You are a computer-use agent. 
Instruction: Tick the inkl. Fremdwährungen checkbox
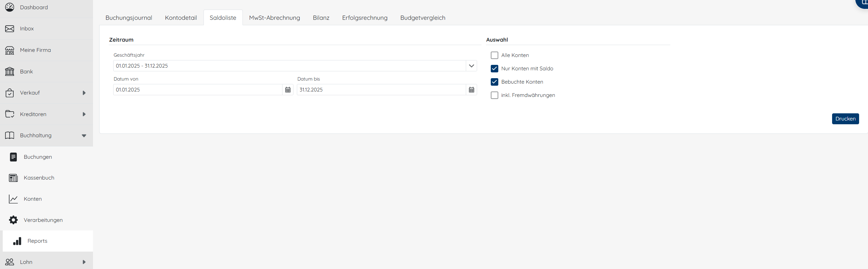pyautogui.click(x=494, y=95)
